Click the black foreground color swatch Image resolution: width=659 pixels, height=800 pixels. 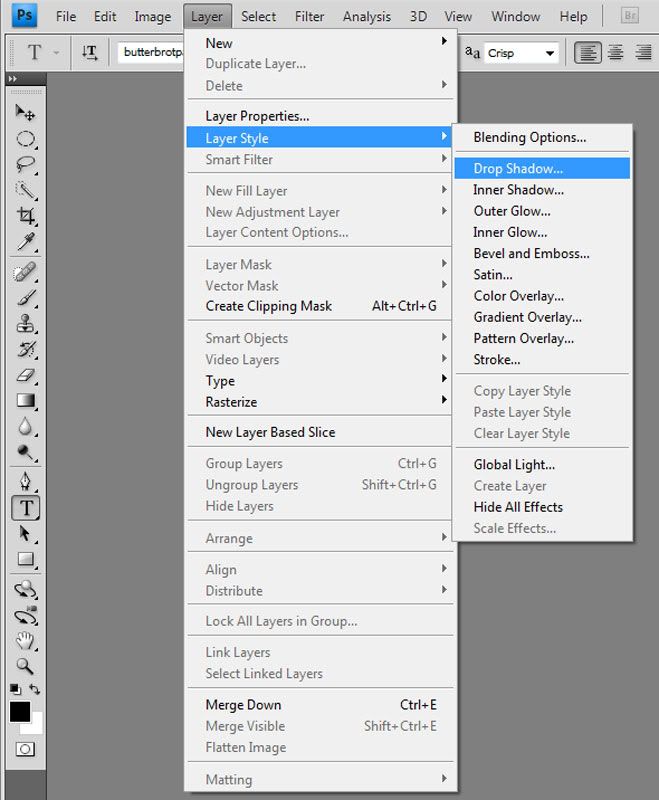[x=20, y=712]
